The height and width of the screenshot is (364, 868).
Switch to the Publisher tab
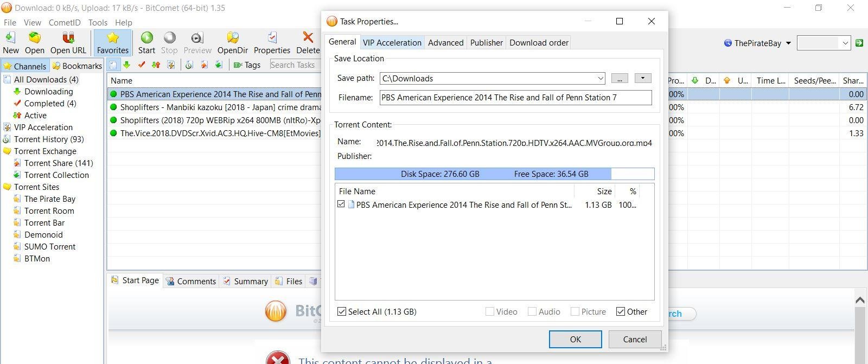486,42
